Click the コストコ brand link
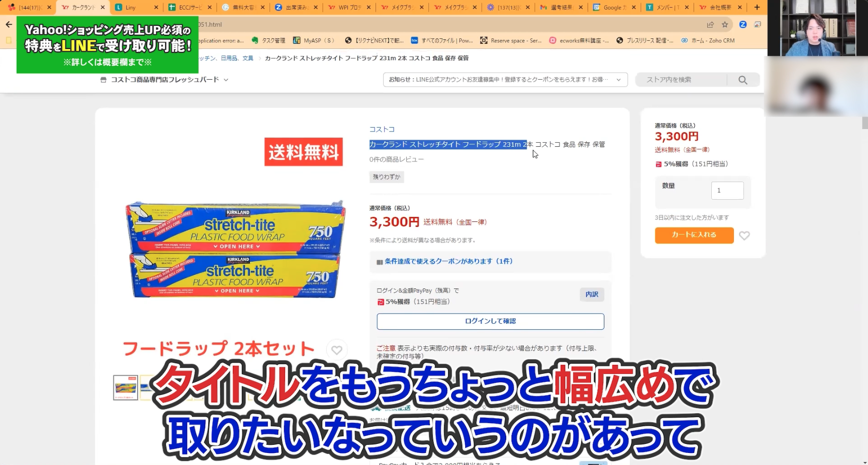This screenshot has width=868, height=465. tap(382, 129)
